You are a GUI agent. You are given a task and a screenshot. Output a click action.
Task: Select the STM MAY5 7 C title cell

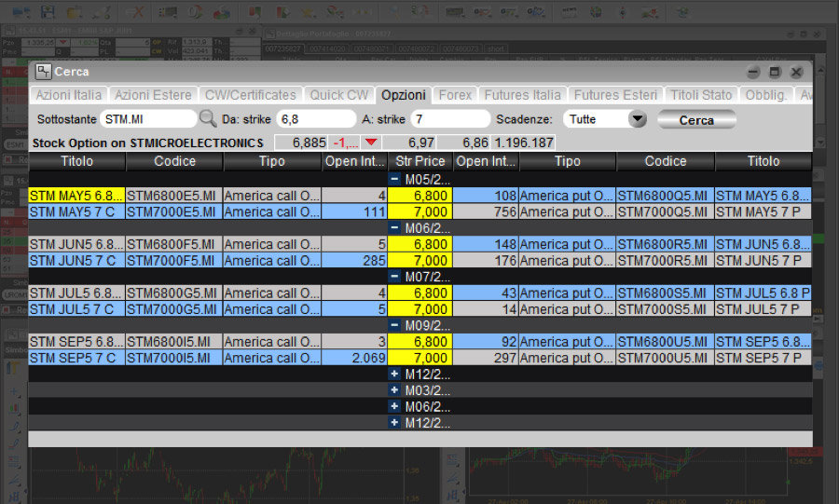76,211
